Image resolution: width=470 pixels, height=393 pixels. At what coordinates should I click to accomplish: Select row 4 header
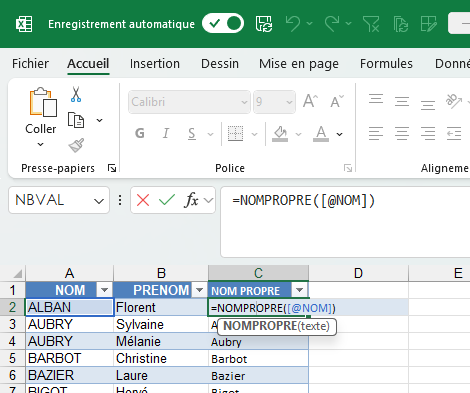pos(12,341)
